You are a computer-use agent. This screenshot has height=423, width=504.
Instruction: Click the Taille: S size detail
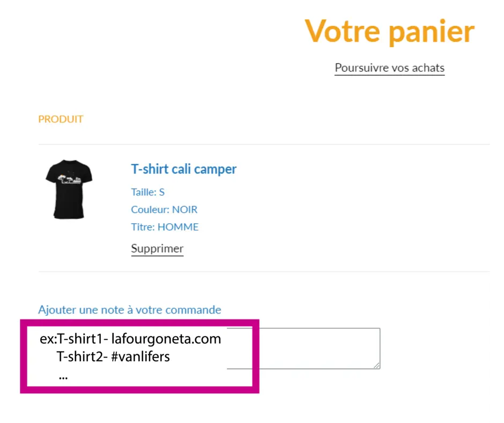coord(147,192)
